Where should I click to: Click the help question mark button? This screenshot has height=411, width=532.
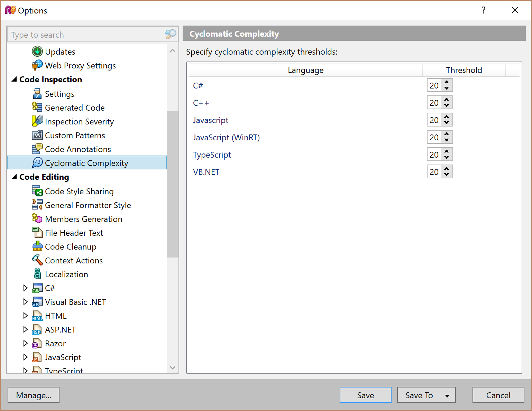click(x=484, y=10)
